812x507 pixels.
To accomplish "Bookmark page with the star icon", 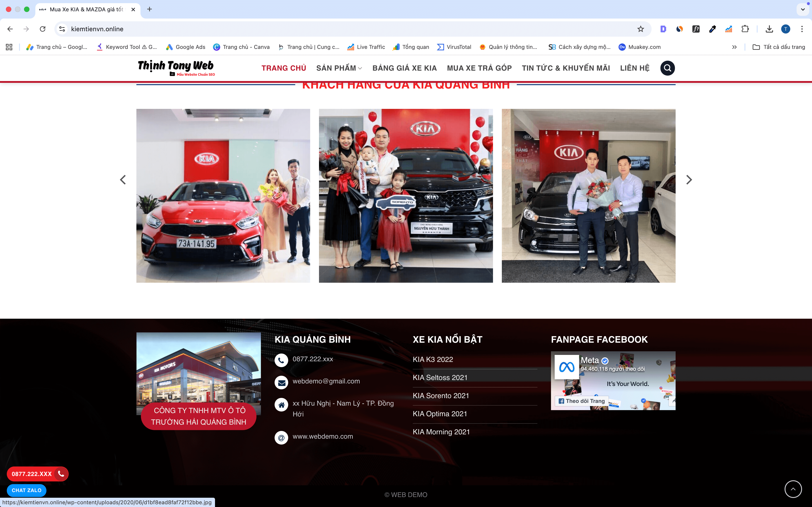I will pyautogui.click(x=640, y=29).
